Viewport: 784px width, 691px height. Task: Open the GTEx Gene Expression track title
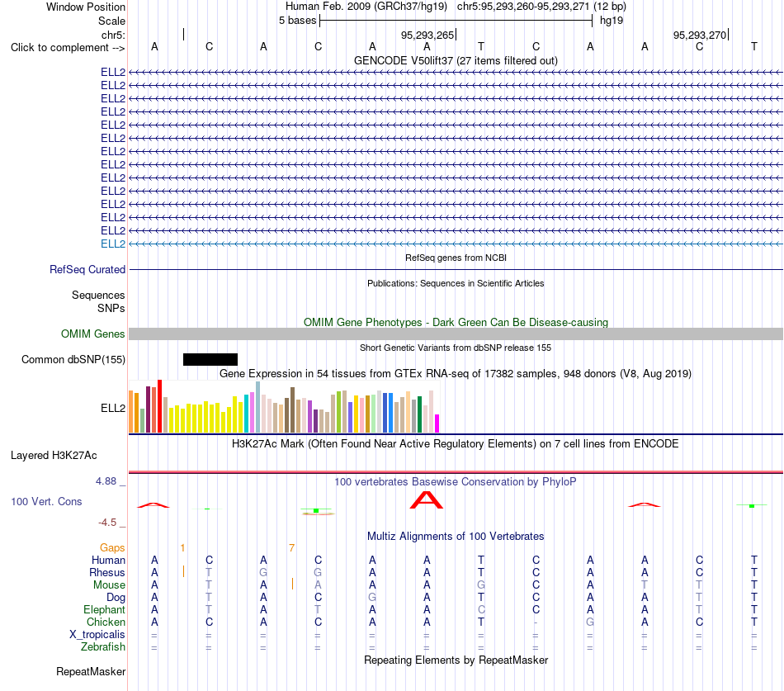pyautogui.click(x=456, y=373)
